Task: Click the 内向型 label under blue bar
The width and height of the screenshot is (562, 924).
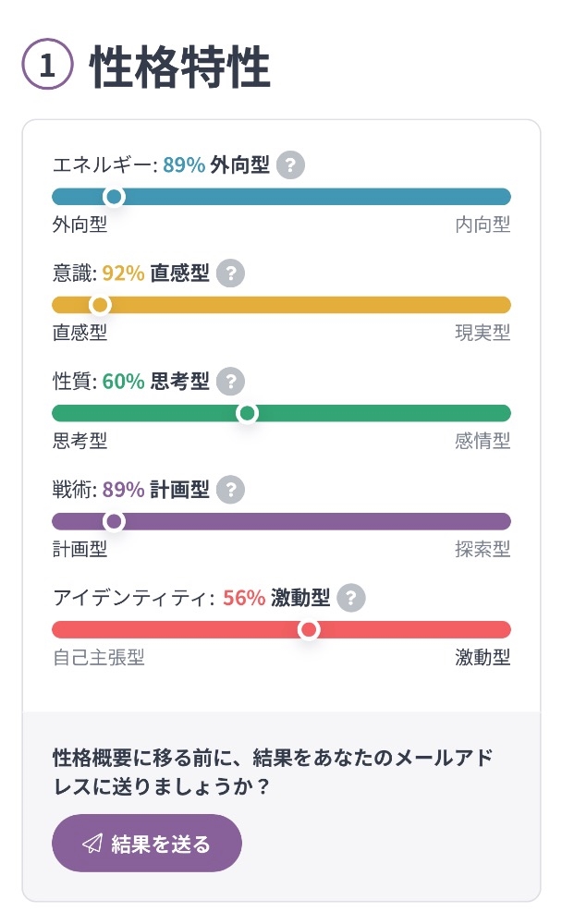Action: [x=483, y=225]
